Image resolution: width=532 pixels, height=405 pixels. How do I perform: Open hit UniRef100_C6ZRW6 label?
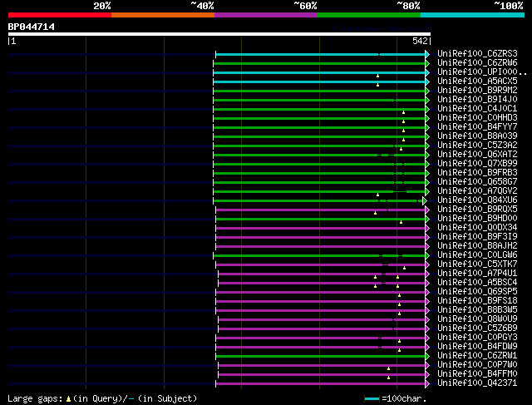click(x=477, y=63)
